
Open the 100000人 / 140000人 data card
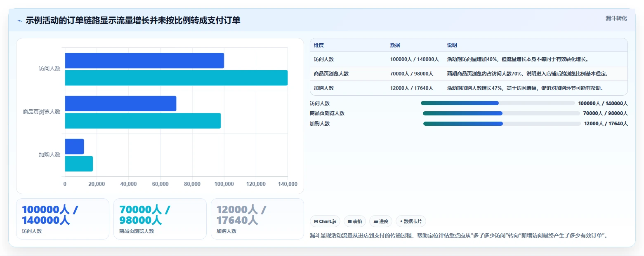(63, 219)
